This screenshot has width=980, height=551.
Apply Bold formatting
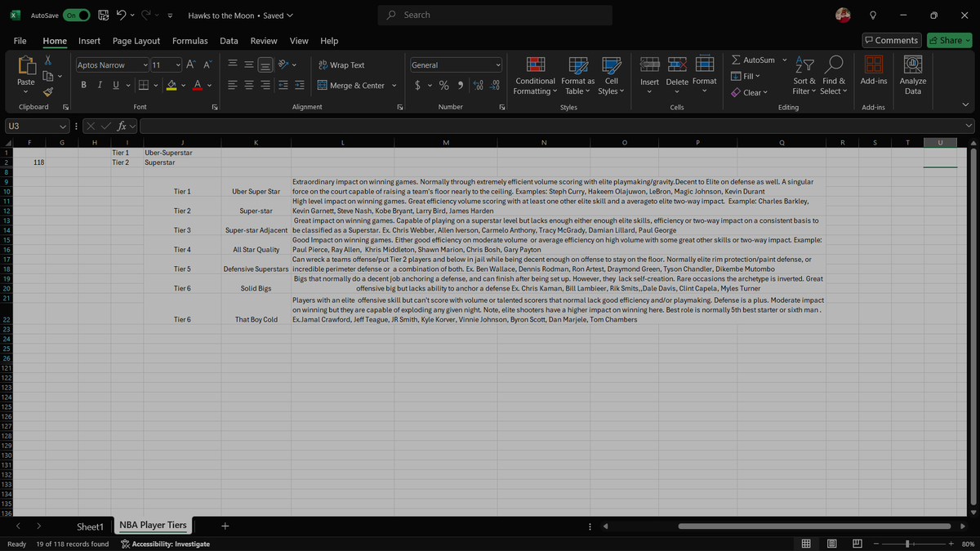84,85
